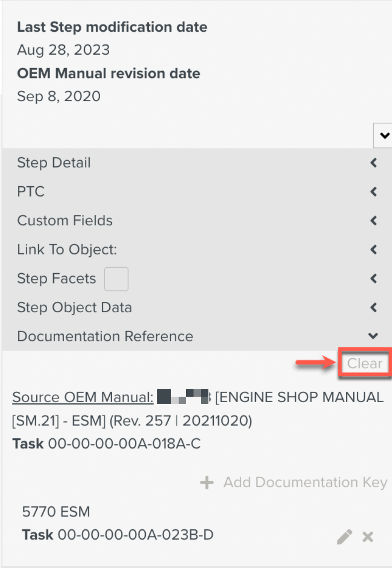Viewport: 392px width, 568px height.
Task: Select the 5770 ESM entry text
Action: click(56, 511)
